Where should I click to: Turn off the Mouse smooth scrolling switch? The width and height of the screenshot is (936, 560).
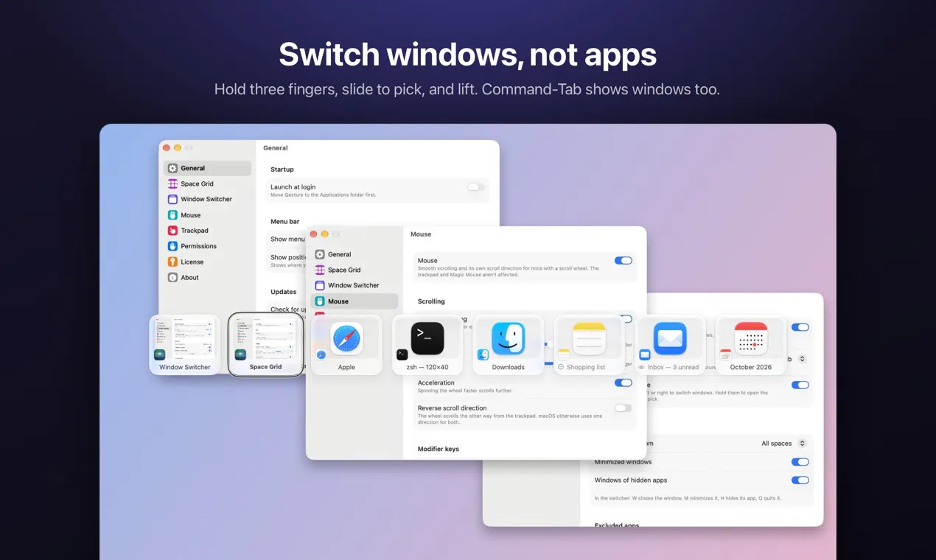point(624,260)
